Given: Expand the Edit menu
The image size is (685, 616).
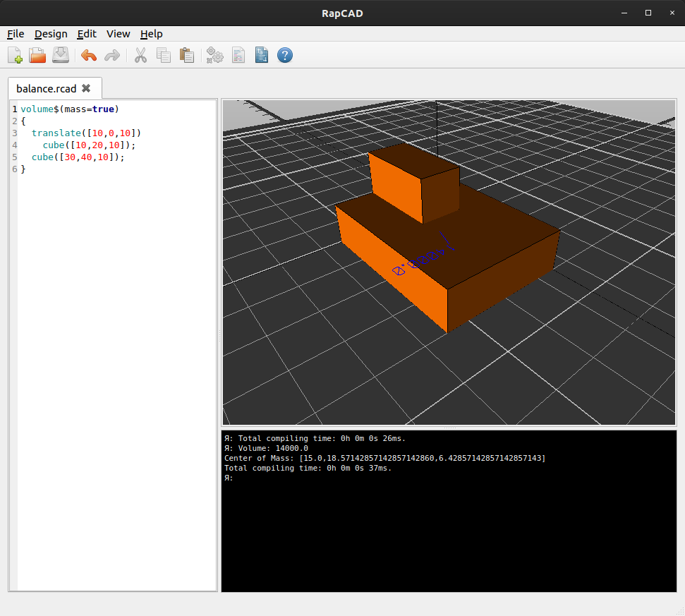Looking at the screenshot, I should click(x=87, y=34).
